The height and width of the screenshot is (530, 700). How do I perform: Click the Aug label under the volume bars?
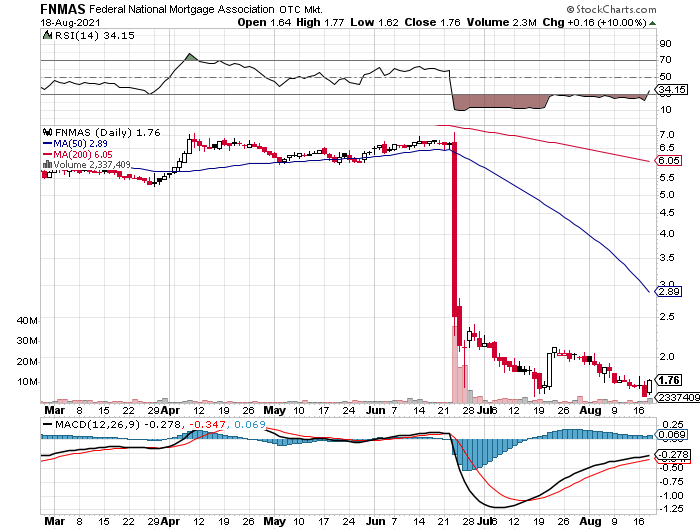(x=590, y=410)
